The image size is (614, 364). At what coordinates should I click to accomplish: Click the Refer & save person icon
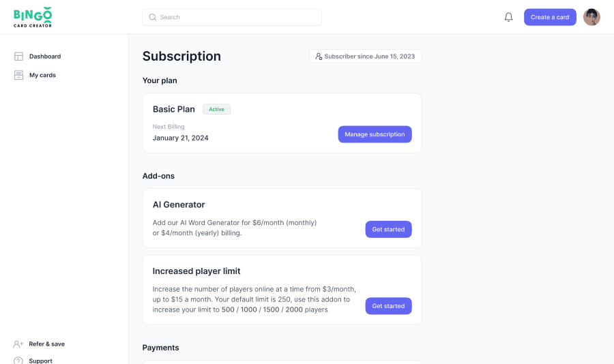click(18, 344)
